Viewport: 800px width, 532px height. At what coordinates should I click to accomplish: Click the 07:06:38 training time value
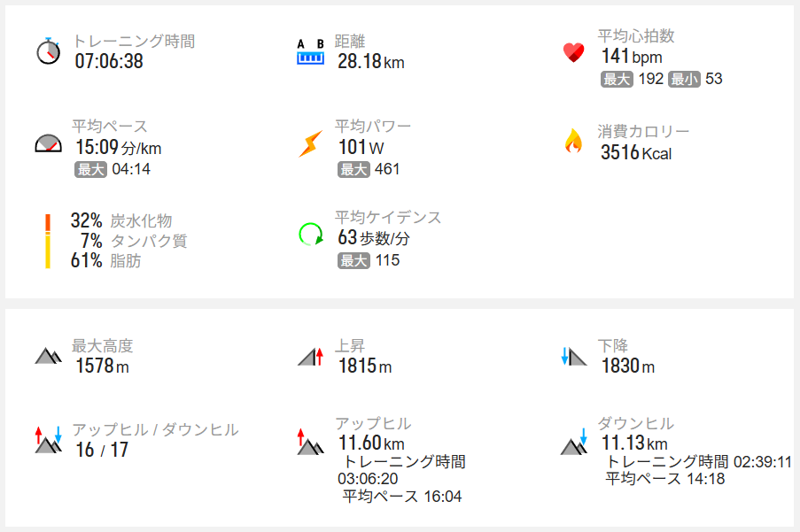[x=109, y=61]
